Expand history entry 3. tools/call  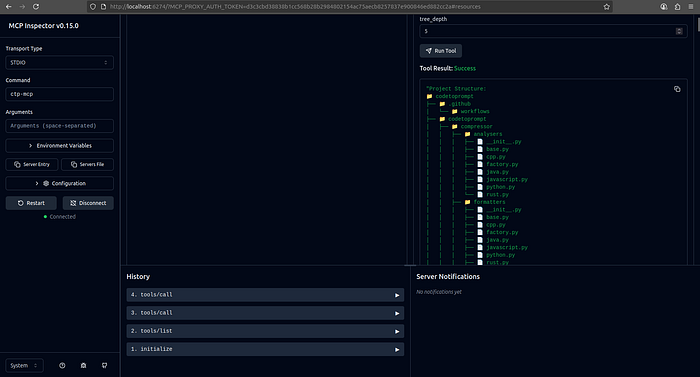pyautogui.click(x=265, y=313)
